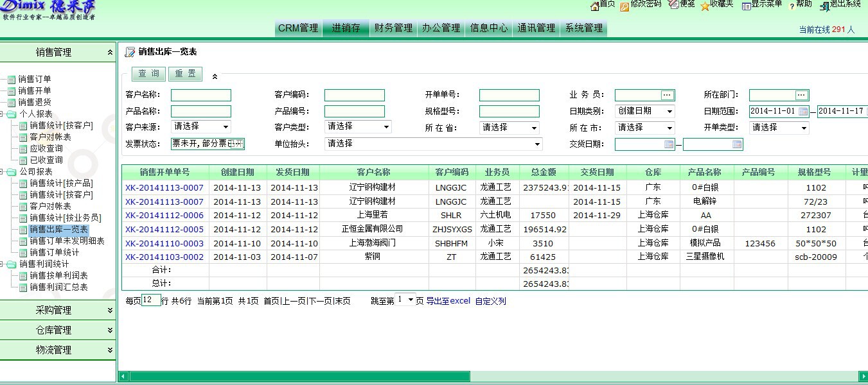Click the exit system icon
Viewport: 868px width, 385px height.
pyautogui.click(x=824, y=6)
